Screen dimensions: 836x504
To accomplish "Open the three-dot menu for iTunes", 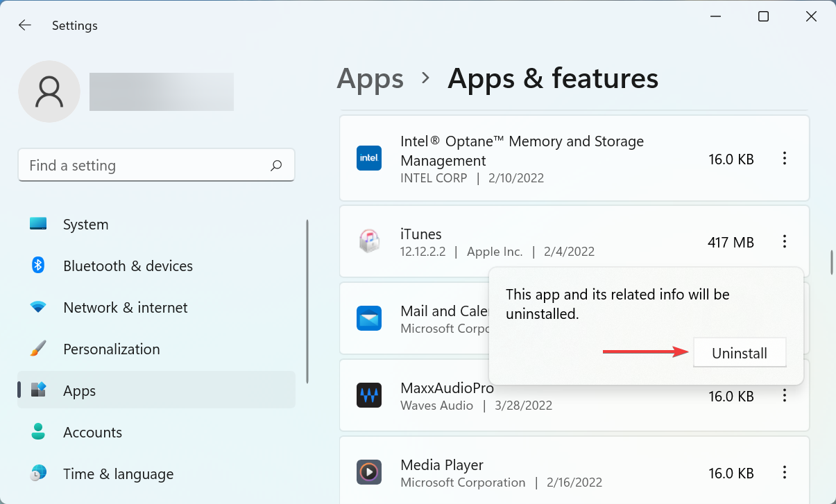I will point(785,241).
